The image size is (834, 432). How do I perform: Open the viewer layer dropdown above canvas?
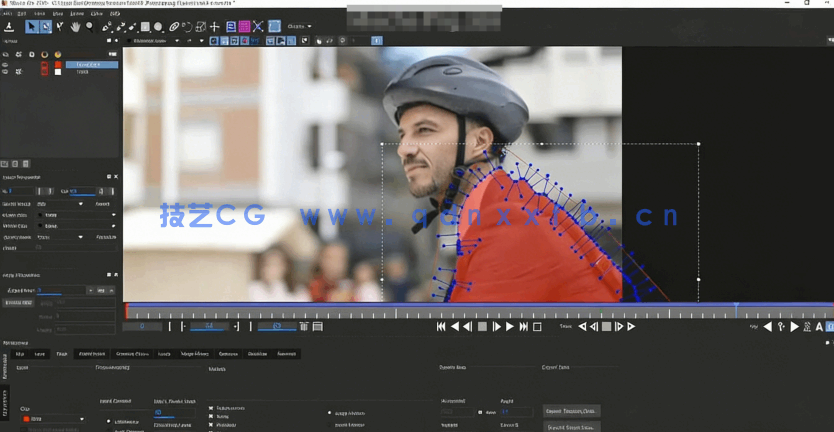[x=156, y=41]
